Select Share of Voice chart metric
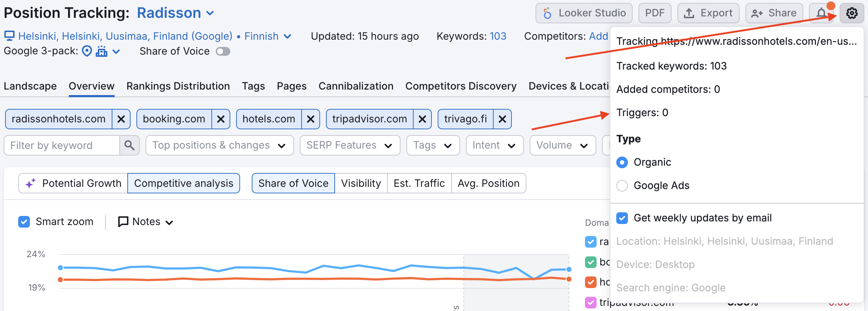The width and height of the screenshot is (868, 311). coord(293,183)
